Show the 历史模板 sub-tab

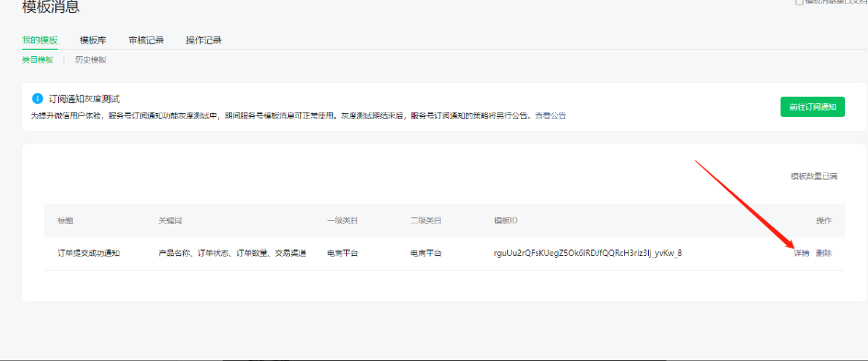point(91,60)
